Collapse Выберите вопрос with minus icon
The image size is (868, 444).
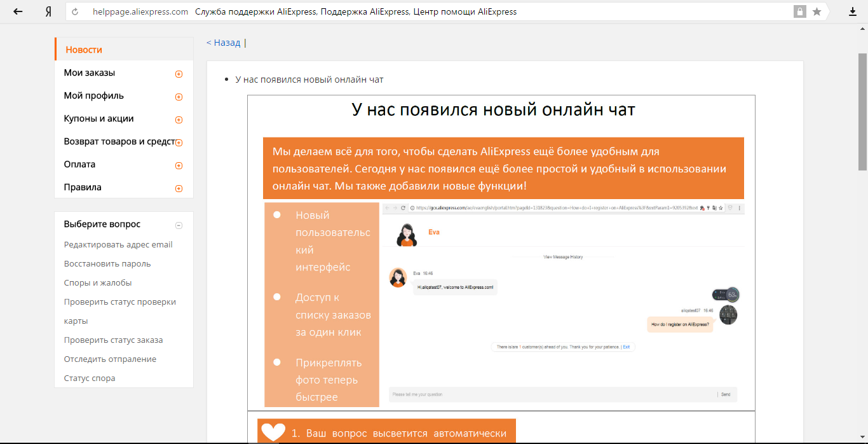click(179, 225)
